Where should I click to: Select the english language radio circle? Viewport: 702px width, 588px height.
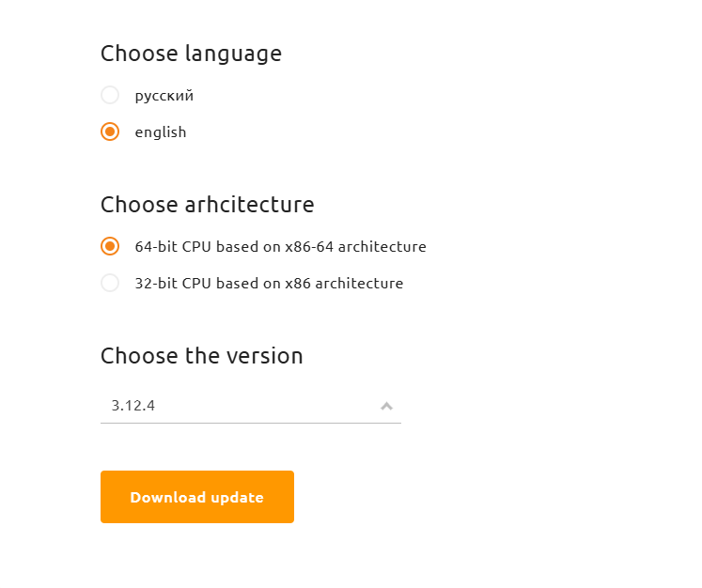tap(110, 132)
